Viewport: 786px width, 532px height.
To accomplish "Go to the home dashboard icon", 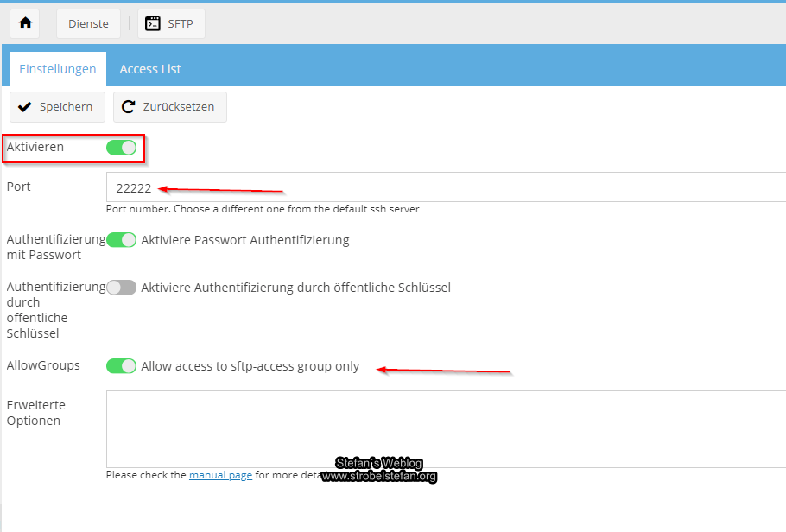I will point(25,23).
